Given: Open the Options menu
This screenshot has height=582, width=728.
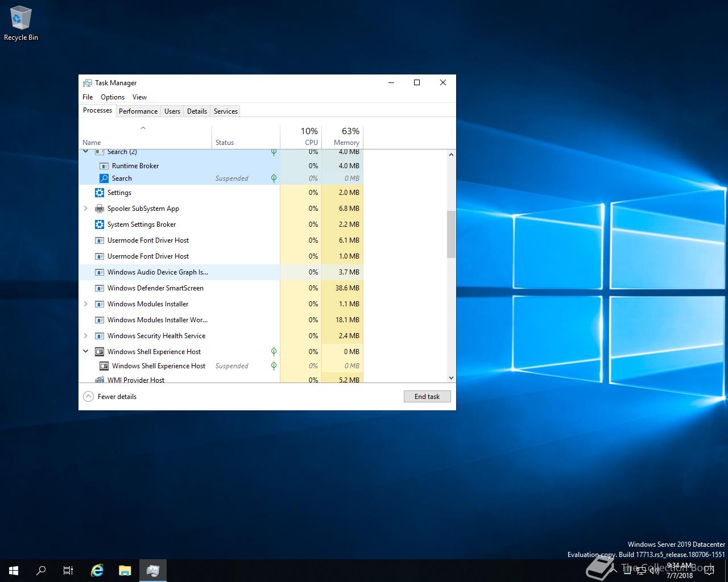Looking at the screenshot, I should pyautogui.click(x=113, y=97).
